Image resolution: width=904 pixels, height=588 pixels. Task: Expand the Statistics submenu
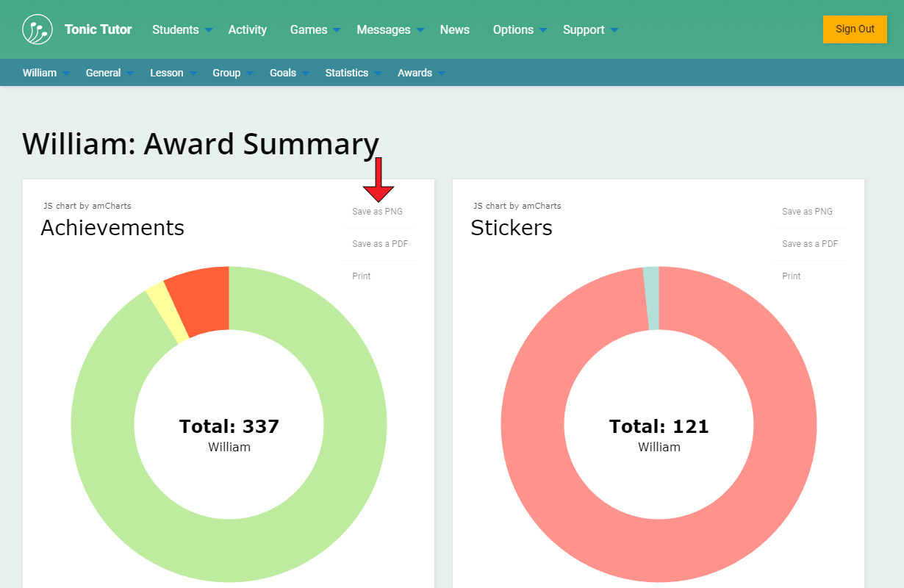(353, 73)
